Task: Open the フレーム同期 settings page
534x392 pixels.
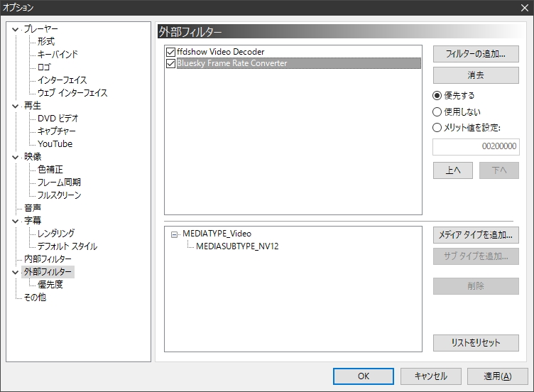Action: point(59,183)
